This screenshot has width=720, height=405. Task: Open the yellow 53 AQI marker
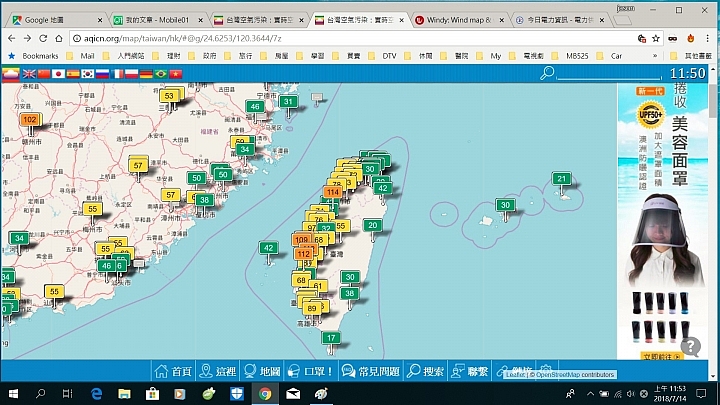click(169, 96)
